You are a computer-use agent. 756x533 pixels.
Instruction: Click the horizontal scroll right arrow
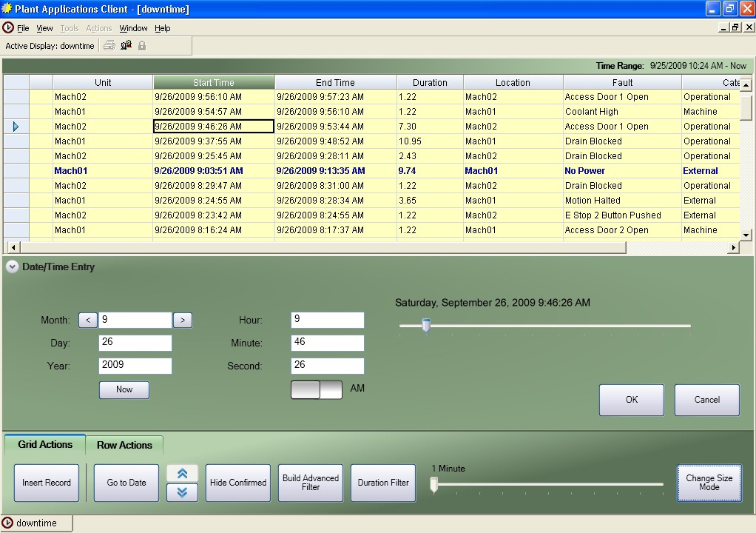click(x=733, y=247)
